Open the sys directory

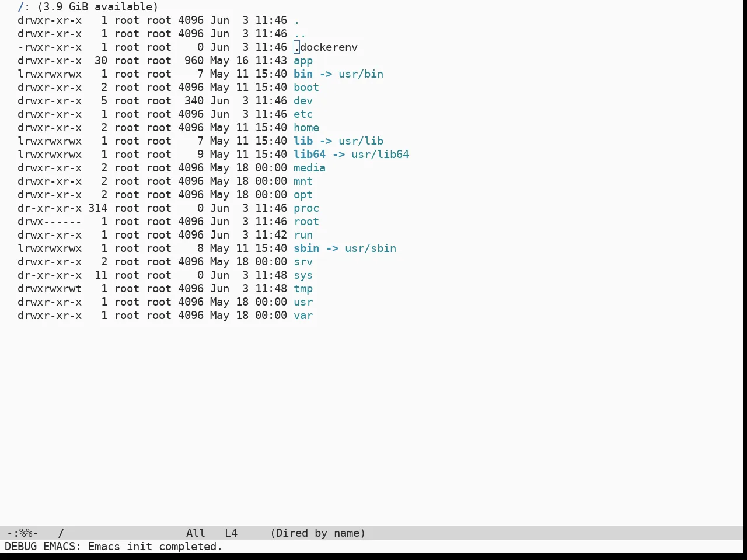[x=303, y=275]
